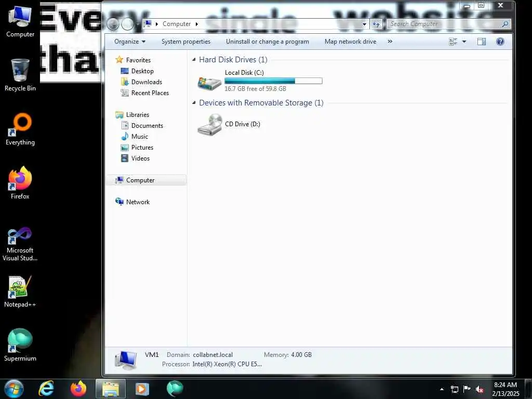Launch the Everything search shortcut
This screenshot has width=532, height=399.
[x=20, y=129]
